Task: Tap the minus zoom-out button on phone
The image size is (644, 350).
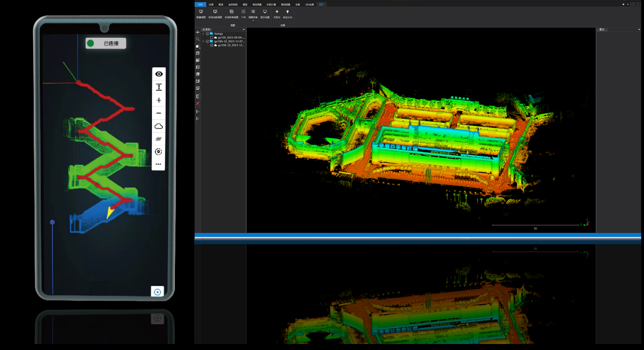Action: coord(159,113)
